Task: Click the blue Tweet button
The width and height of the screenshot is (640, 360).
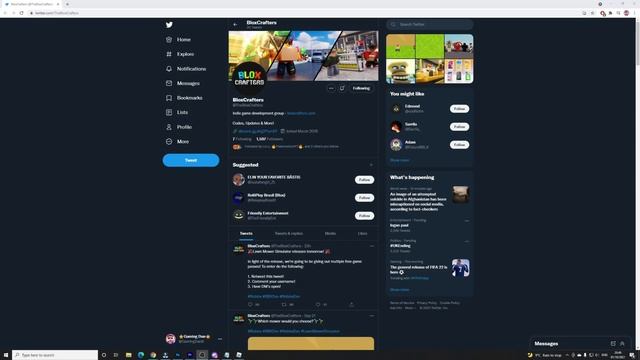Action: [191, 160]
